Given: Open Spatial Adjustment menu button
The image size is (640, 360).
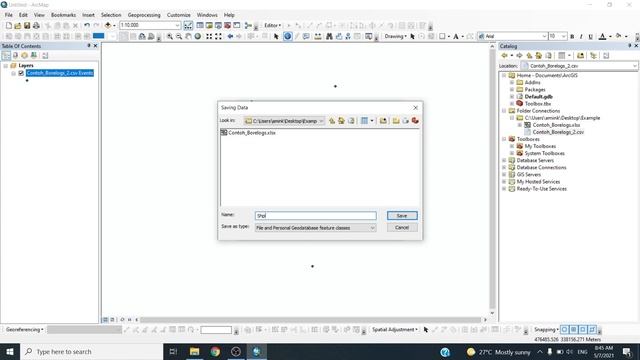Looking at the screenshot, I should [x=395, y=329].
